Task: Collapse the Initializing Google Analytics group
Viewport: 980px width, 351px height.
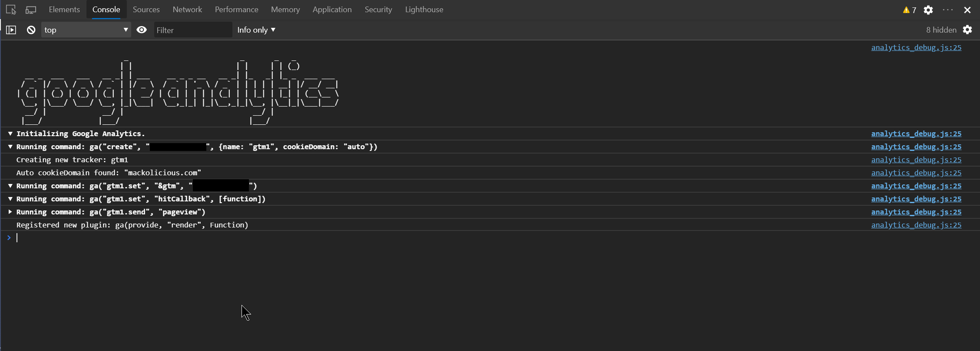Action: click(10, 134)
